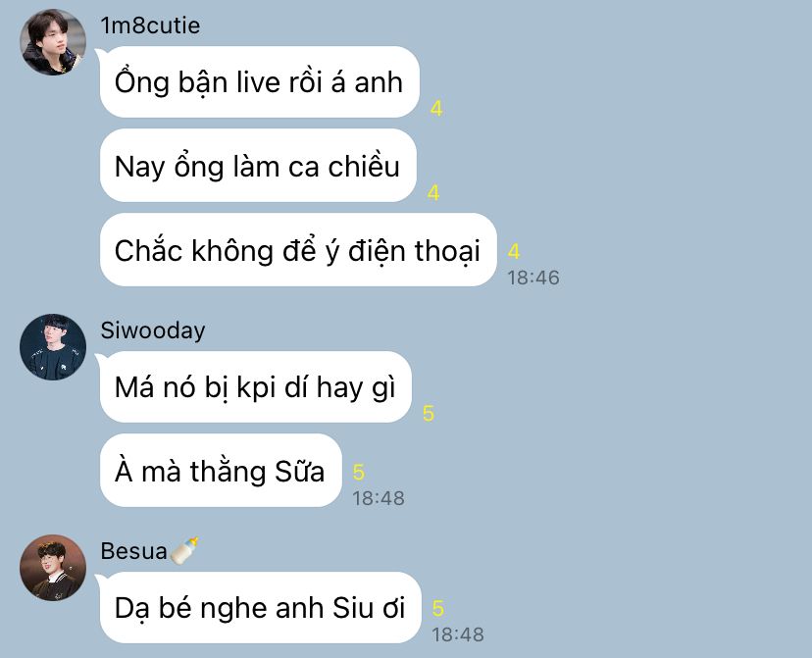Tap the Siwooday sender name

tap(153, 330)
